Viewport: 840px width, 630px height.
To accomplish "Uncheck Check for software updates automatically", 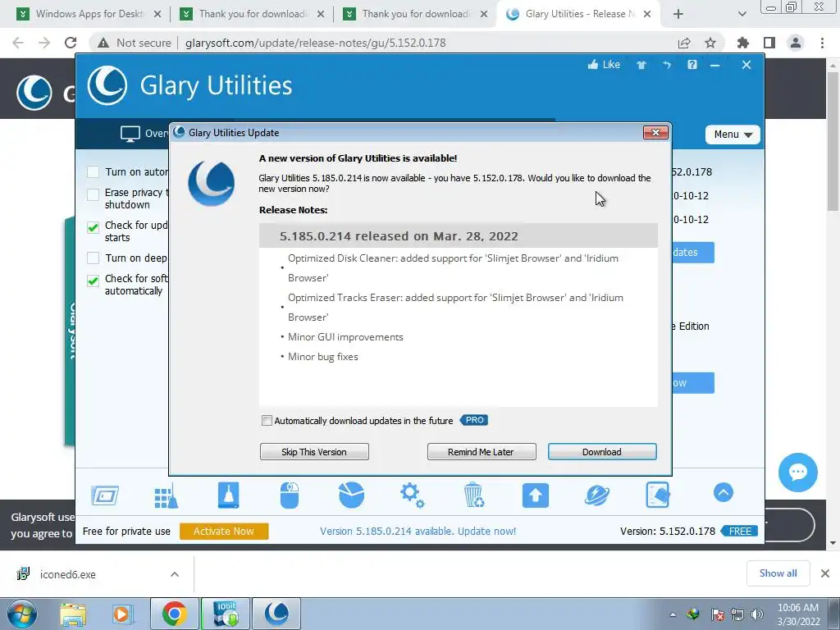I will point(94,281).
